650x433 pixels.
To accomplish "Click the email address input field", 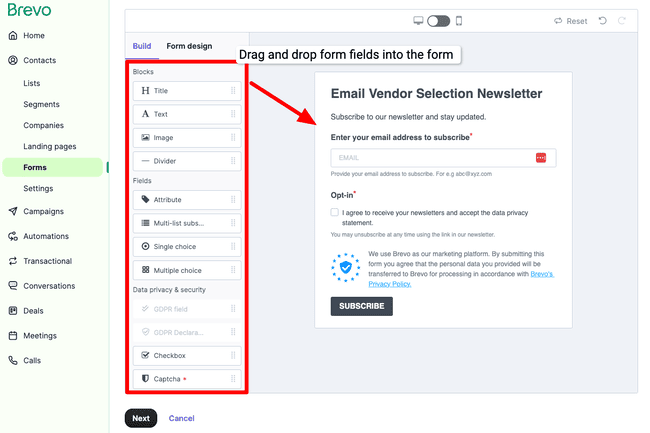I will [430, 158].
